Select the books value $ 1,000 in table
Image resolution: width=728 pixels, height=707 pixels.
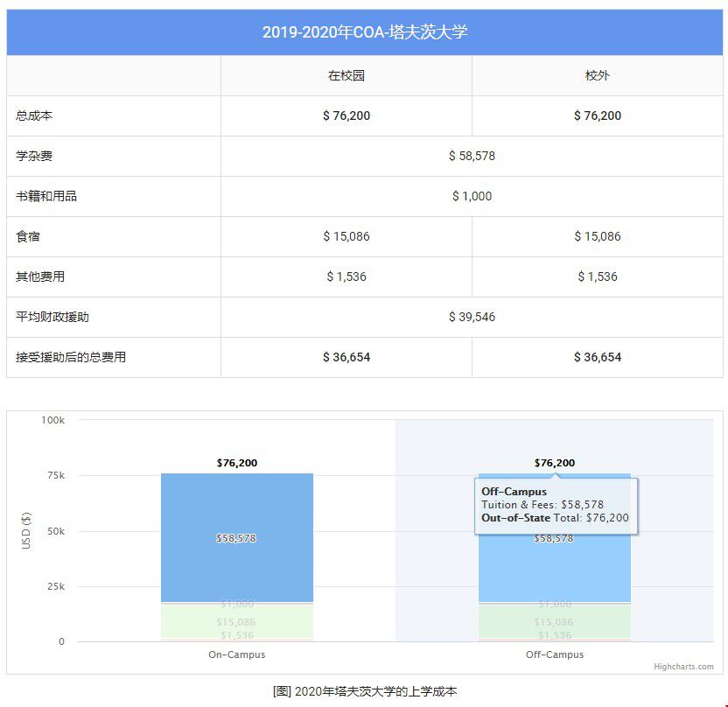472,196
